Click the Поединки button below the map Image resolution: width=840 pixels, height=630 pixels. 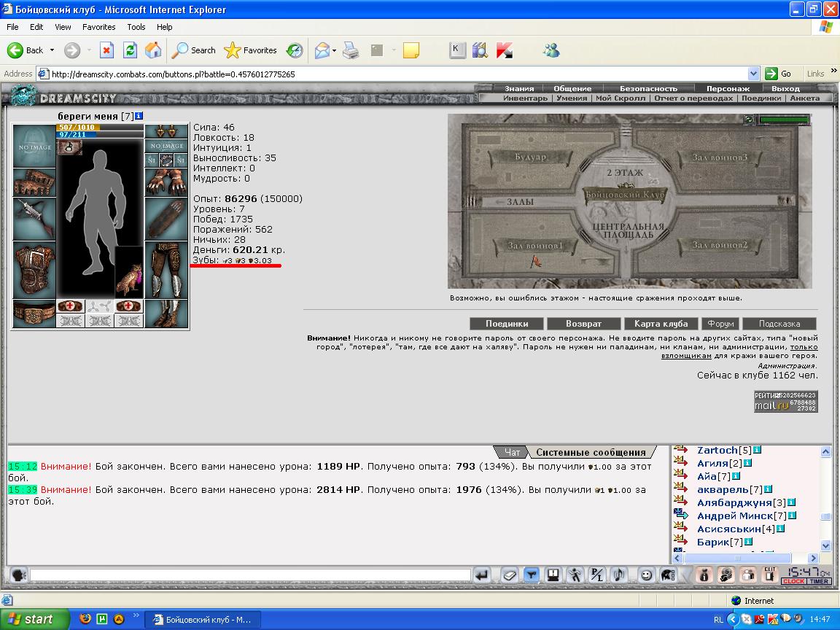pos(507,324)
